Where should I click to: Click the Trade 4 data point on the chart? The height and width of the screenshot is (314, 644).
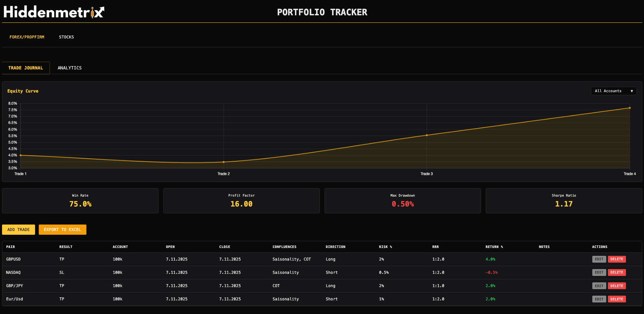tap(630, 108)
